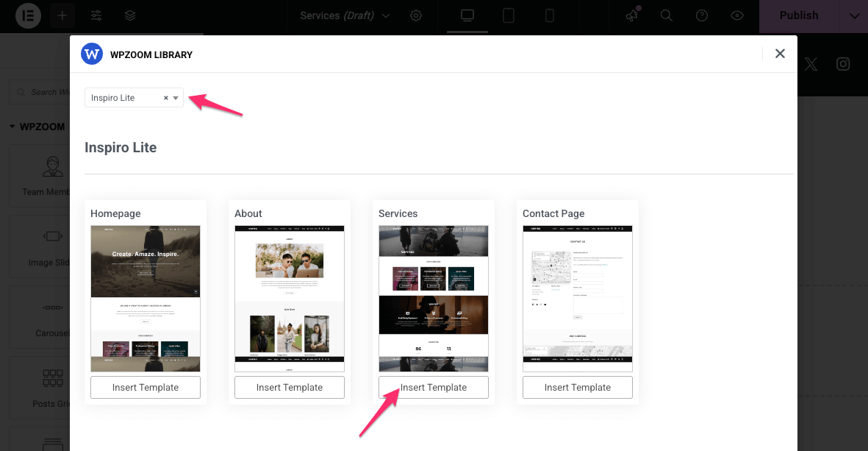Open the Finder search icon
Image resolution: width=868 pixels, height=451 pixels.
pyautogui.click(x=667, y=15)
